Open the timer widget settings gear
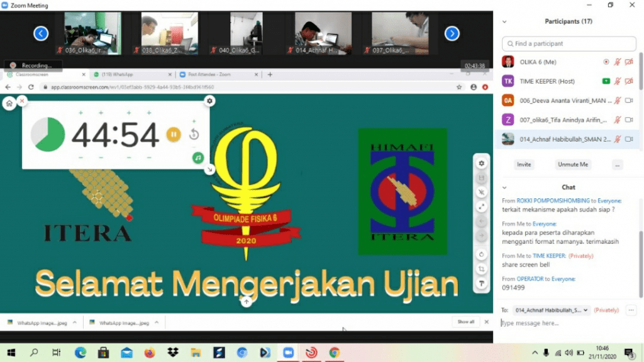 pyautogui.click(x=209, y=101)
